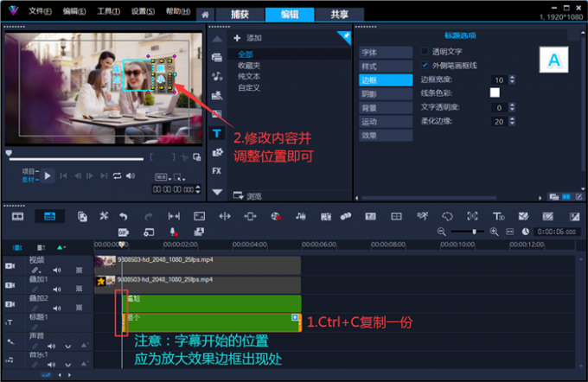Click the timeline zoom slider
Viewport: 588px width, 382px height.
pyautogui.click(x=467, y=232)
